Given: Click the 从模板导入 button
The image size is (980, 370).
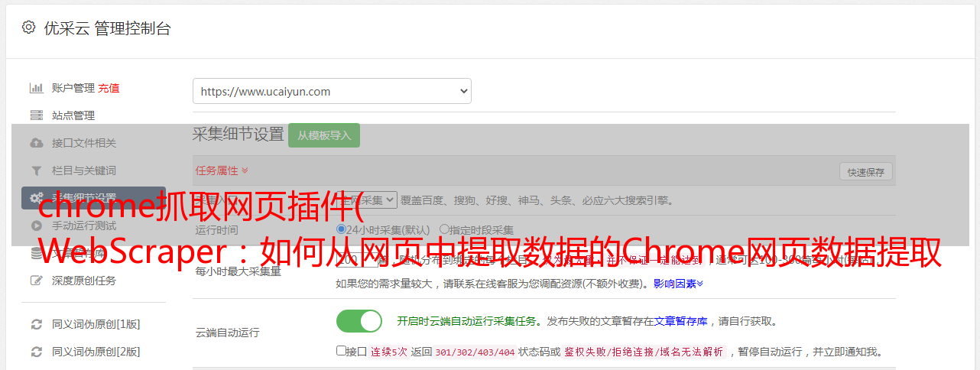Looking at the screenshot, I should (324, 135).
